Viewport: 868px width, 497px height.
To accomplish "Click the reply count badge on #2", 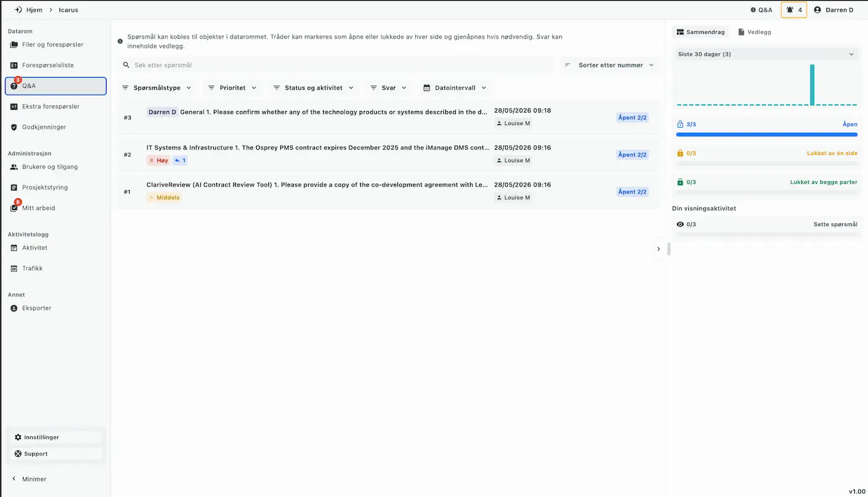I will click(x=180, y=161).
